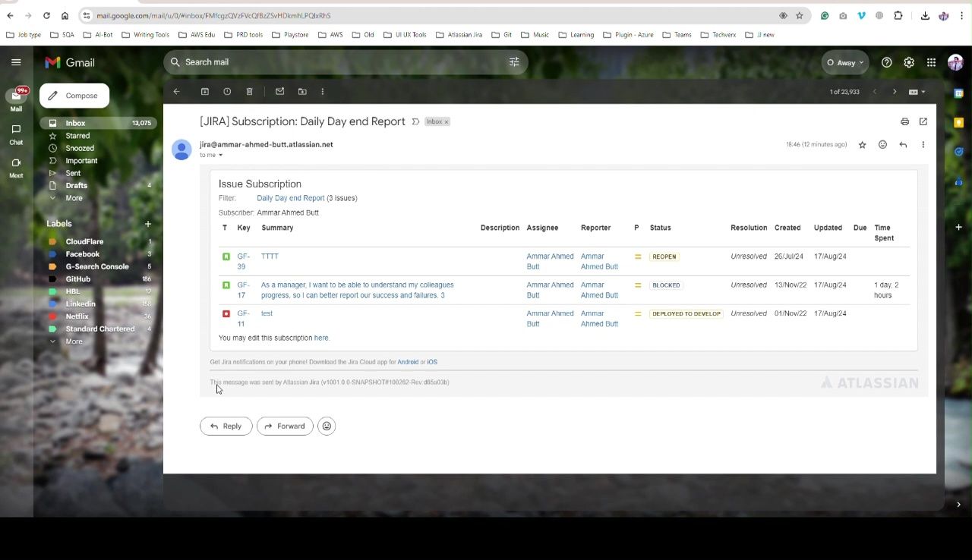Open Google account avatar

pos(955,62)
